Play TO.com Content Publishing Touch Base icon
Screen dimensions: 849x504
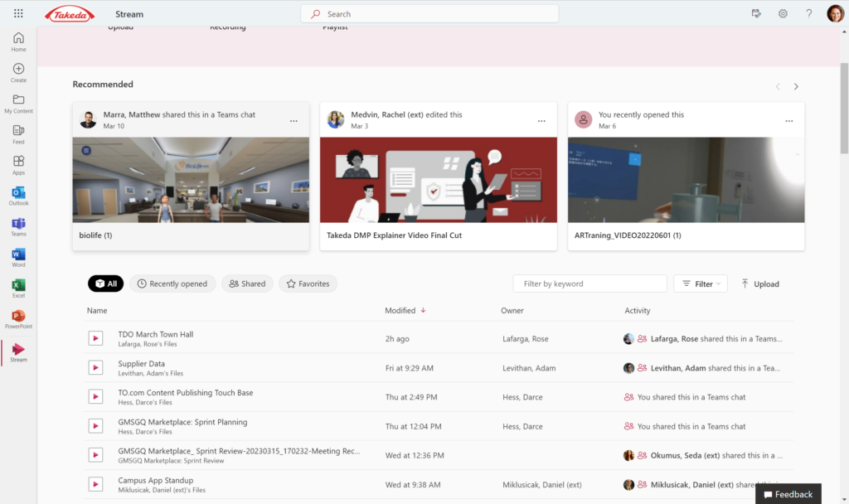coord(95,397)
